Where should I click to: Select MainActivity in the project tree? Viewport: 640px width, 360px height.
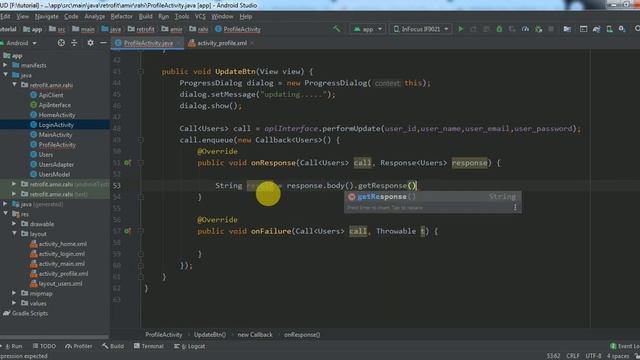(x=55, y=135)
